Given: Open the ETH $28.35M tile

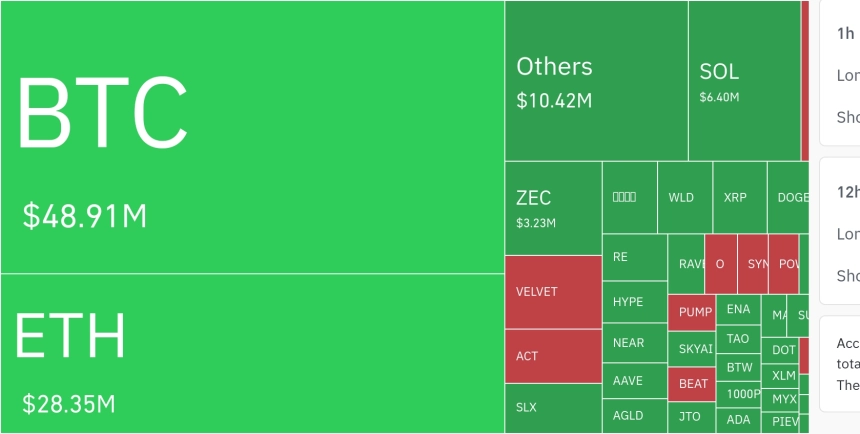Looking at the screenshot, I should point(252,354).
